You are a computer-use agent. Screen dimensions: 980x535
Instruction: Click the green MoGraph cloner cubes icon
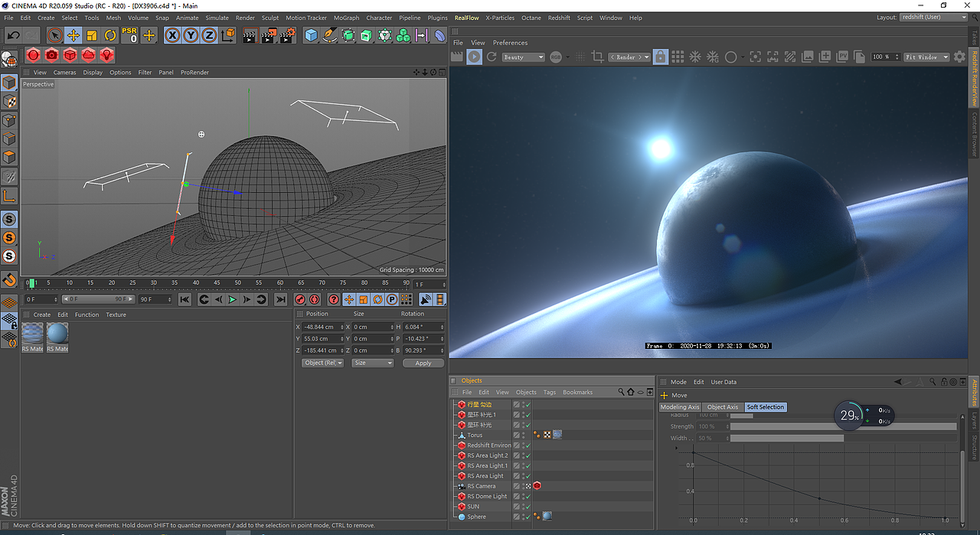[x=403, y=35]
